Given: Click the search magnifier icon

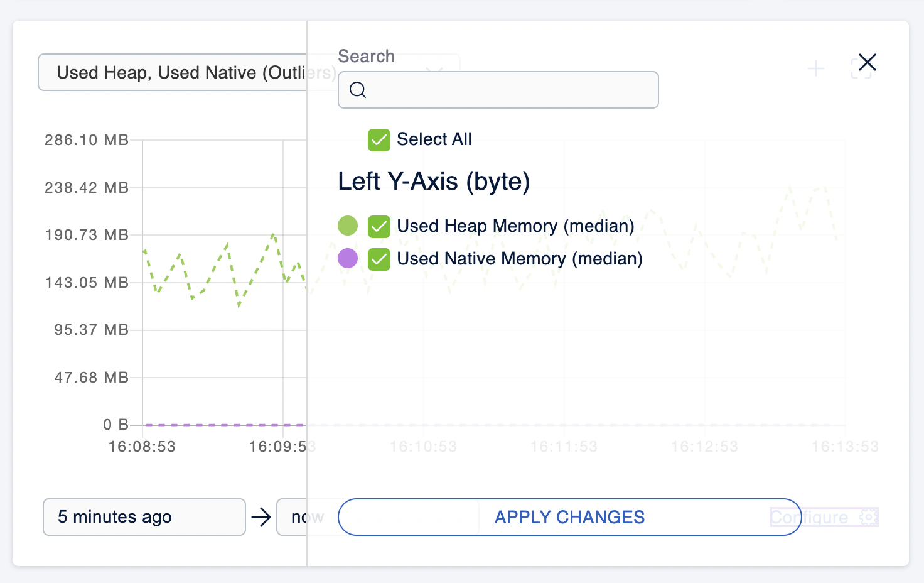Looking at the screenshot, I should coord(358,90).
